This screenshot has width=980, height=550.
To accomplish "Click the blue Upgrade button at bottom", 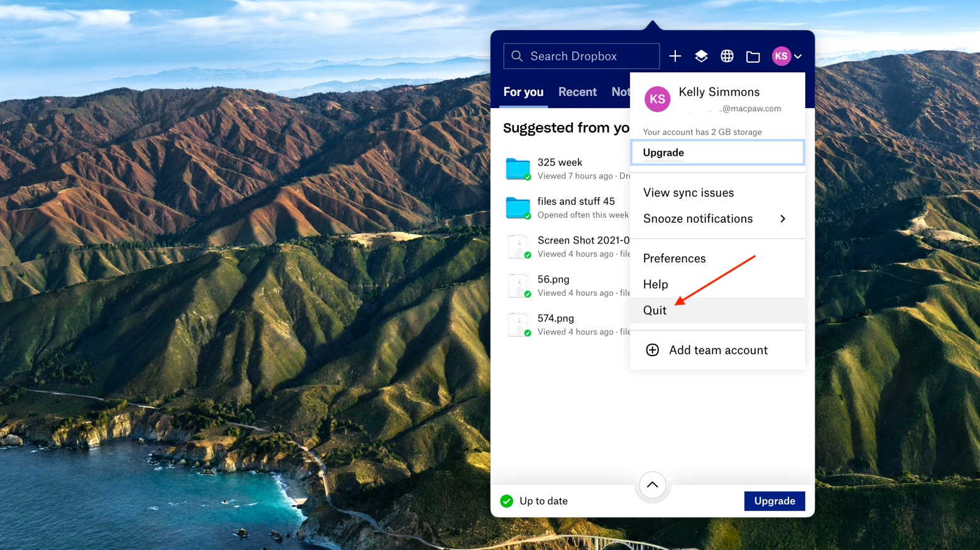I will click(775, 501).
